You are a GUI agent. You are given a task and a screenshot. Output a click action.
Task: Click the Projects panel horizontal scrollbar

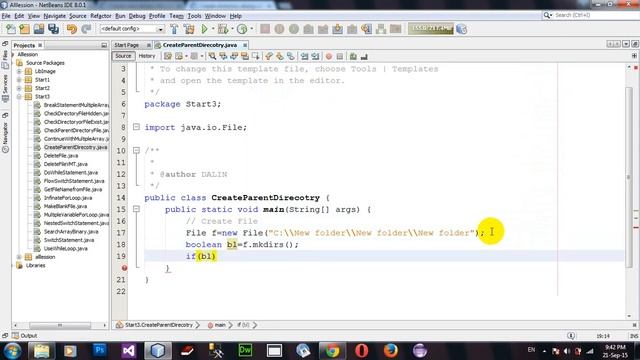click(60, 325)
